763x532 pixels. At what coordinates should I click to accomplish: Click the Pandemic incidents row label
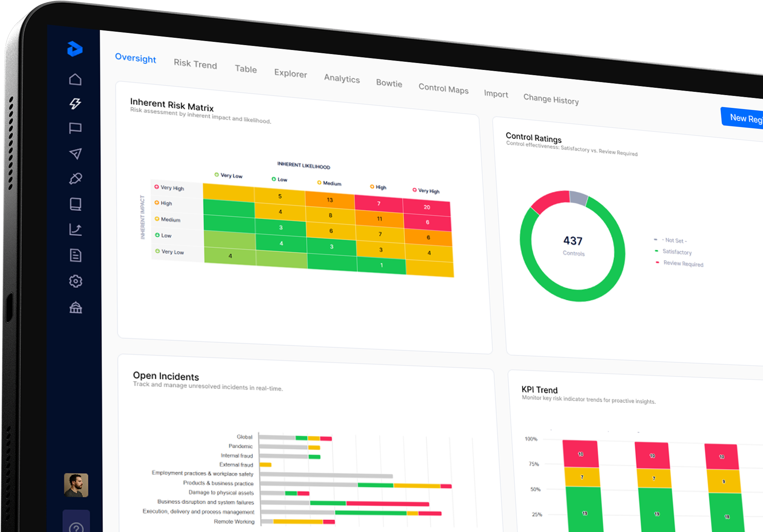(x=241, y=446)
